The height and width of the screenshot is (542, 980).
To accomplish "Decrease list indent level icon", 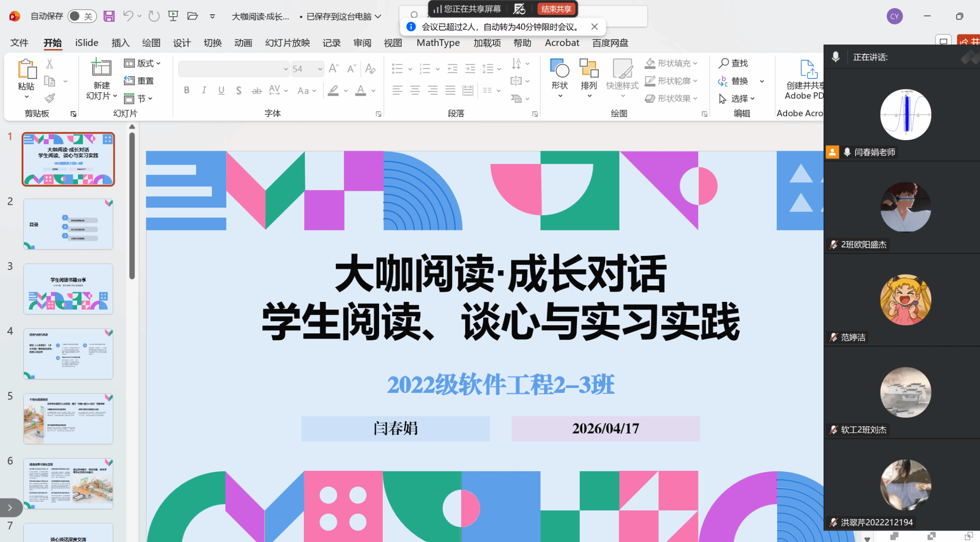I will 453,69.
